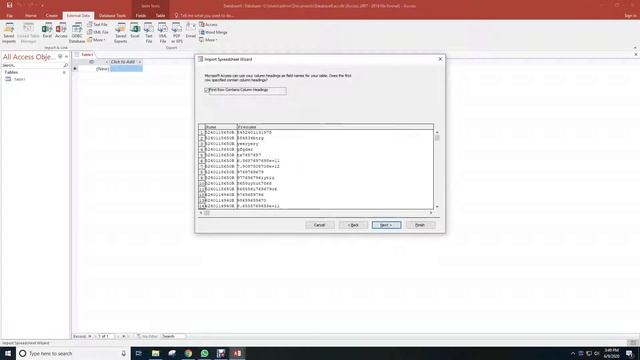Click navigation pane Search box
640x360 pixels.
(32, 65)
